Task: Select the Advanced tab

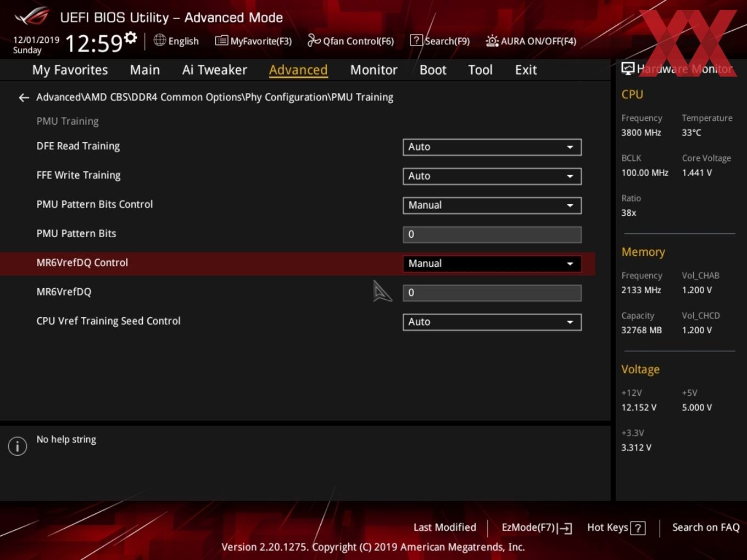Action: coord(298,70)
